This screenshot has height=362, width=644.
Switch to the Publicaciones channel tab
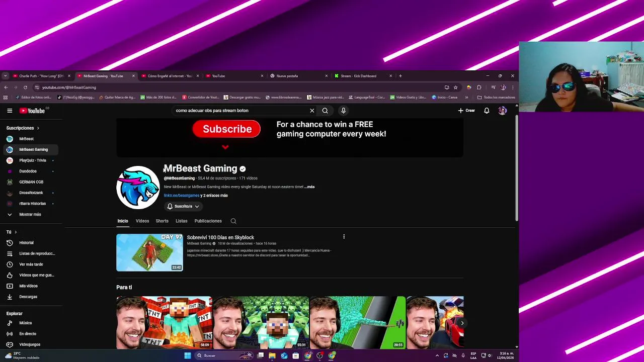pos(208,221)
